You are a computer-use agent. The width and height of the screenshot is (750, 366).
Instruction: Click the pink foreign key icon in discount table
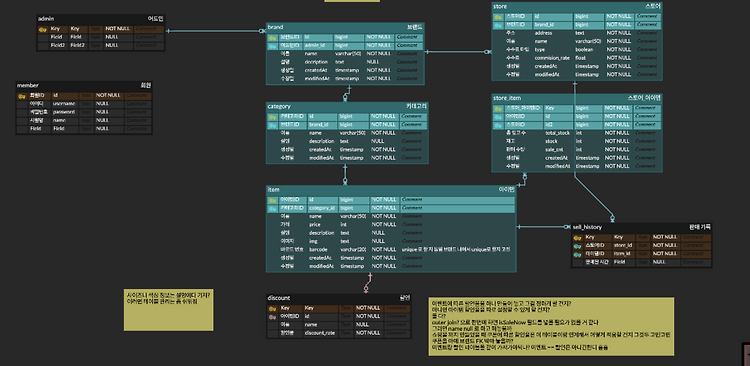(x=272, y=317)
